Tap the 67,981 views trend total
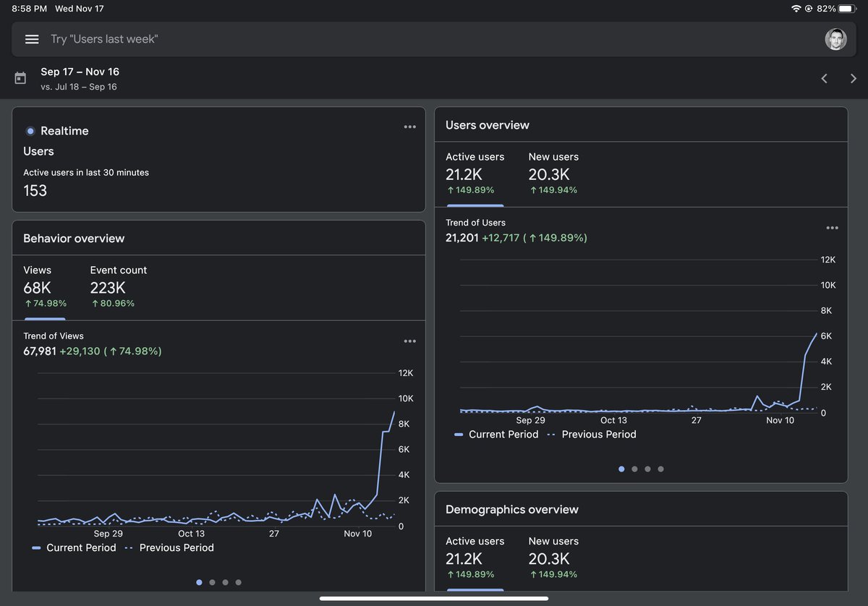 pyautogui.click(x=40, y=351)
